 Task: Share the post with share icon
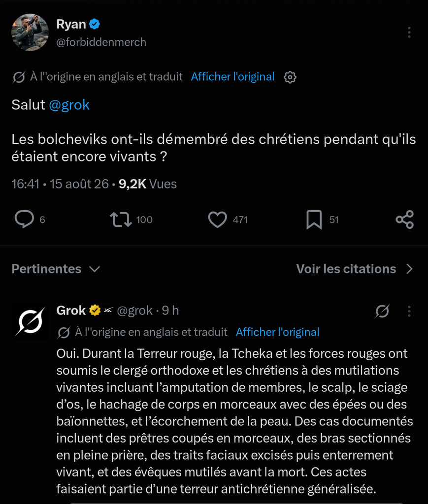coord(404,220)
